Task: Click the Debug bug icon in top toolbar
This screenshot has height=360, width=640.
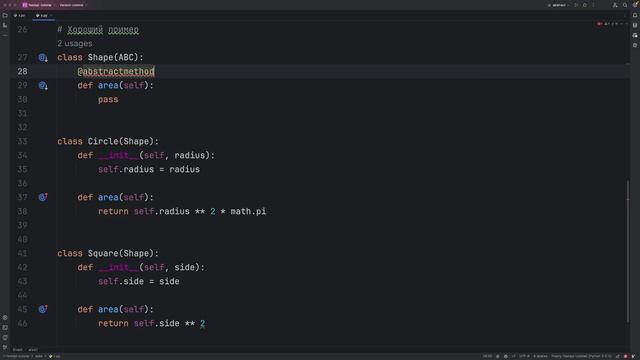Action: pyautogui.click(x=585, y=5)
